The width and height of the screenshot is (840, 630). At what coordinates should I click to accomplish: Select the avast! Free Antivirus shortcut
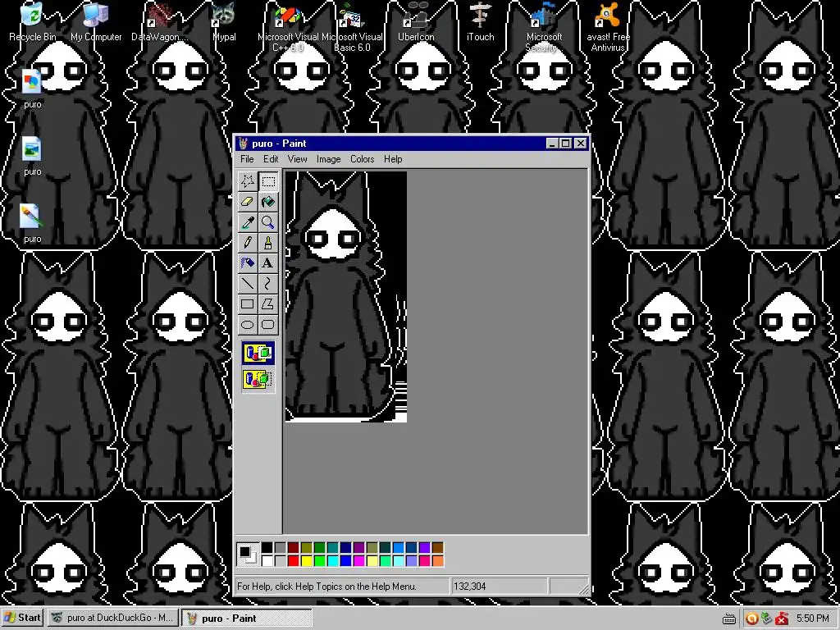(608, 28)
